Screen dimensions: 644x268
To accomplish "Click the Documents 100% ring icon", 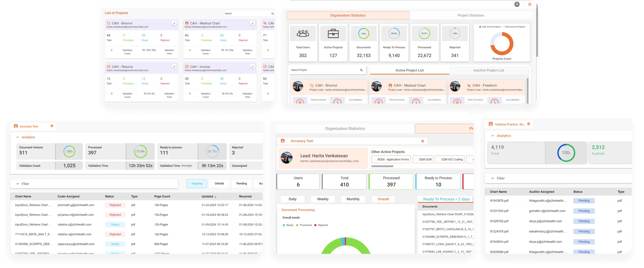I will pos(364,33).
